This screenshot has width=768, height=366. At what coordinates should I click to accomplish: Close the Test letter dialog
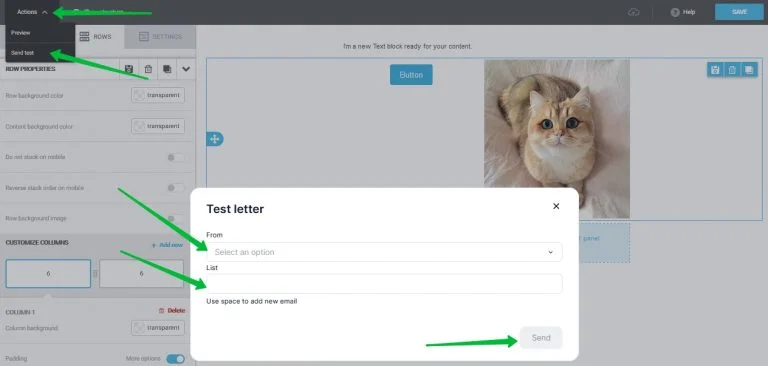point(556,206)
